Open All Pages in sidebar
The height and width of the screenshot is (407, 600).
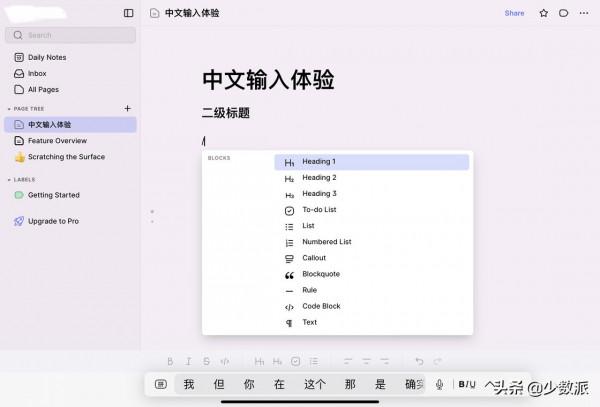pos(70,90)
